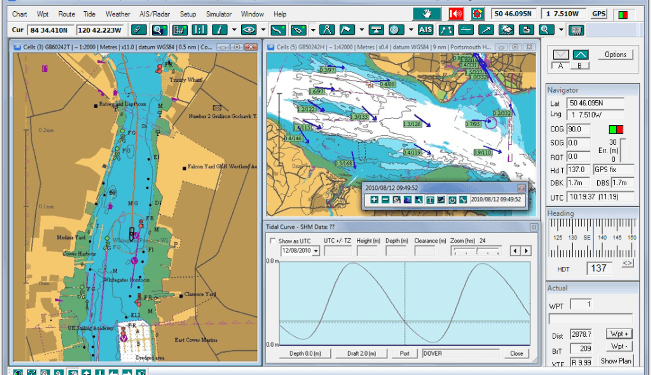This screenshot has height=375, width=651.
Task: Click the diagonal arrow toolbar icon
Action: [x=486, y=30]
